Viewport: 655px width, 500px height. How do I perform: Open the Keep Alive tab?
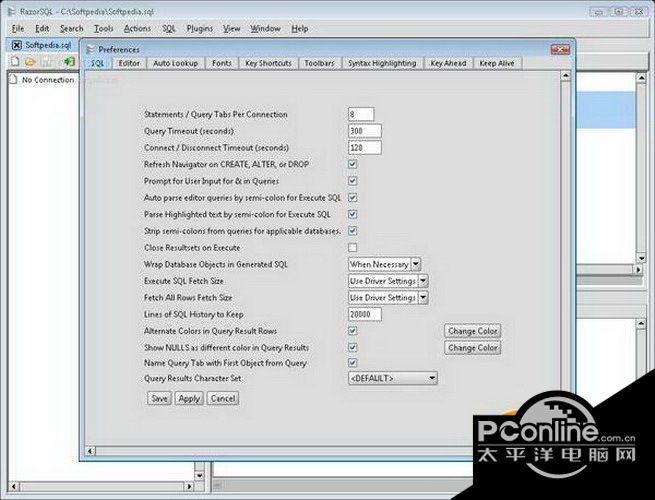click(x=497, y=63)
